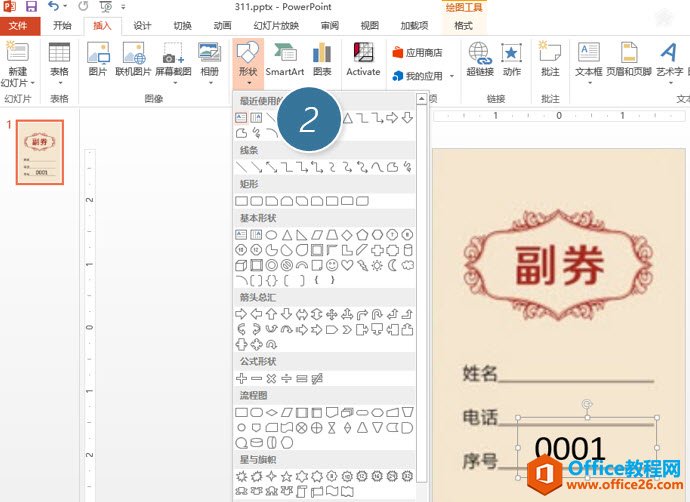Insert a SmartArt graphic
Image resolution: width=690 pixels, height=502 pixels.
click(x=285, y=59)
